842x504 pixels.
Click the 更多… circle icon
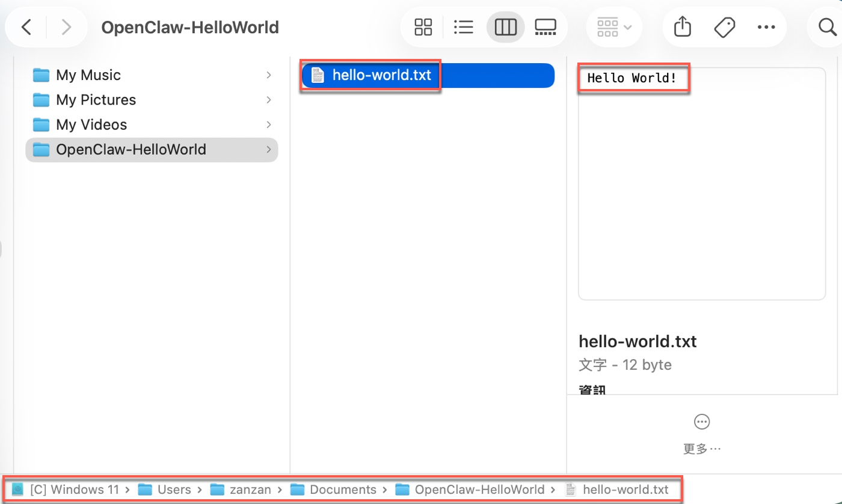tap(701, 422)
